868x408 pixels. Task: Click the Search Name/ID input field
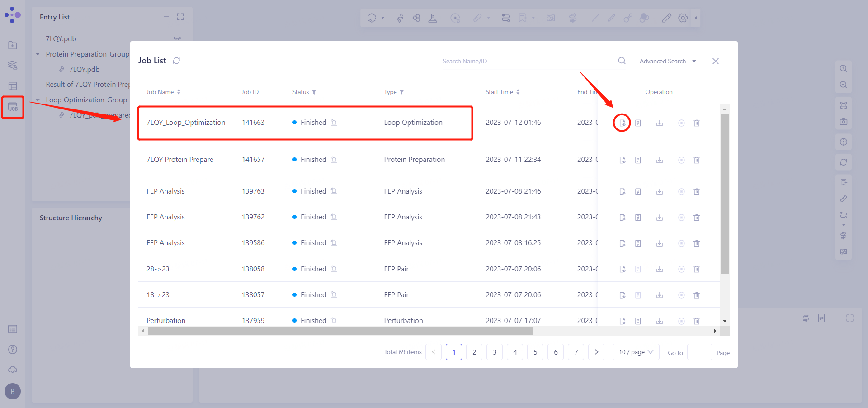[x=527, y=61]
